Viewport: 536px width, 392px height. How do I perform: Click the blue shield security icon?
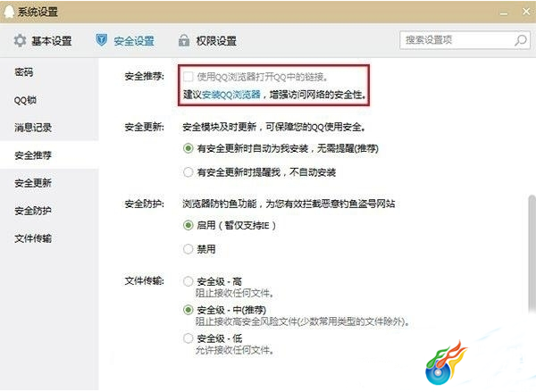tap(101, 40)
